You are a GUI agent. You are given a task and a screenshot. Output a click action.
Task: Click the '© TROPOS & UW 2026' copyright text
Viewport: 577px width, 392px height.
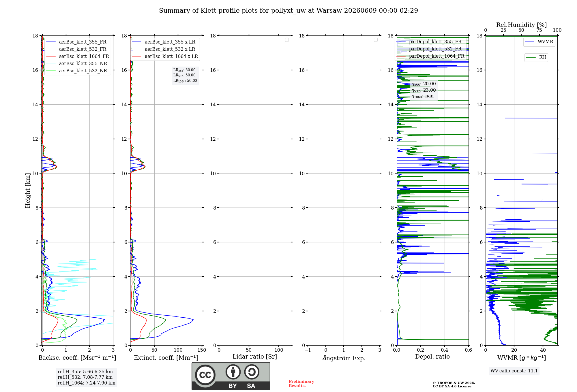(454, 383)
